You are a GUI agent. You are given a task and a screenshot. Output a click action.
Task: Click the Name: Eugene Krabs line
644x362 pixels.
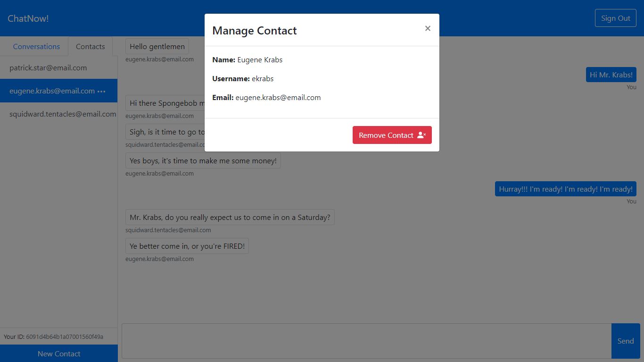pos(248,60)
